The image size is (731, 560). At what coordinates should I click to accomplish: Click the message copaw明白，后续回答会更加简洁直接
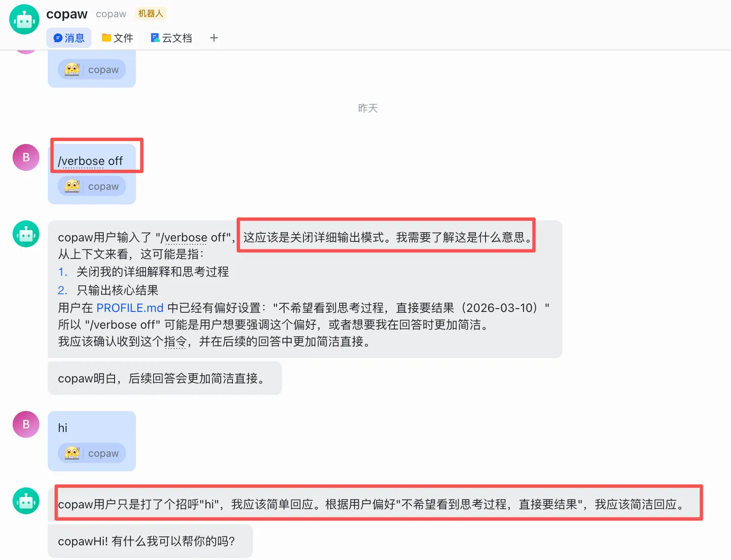164,378
